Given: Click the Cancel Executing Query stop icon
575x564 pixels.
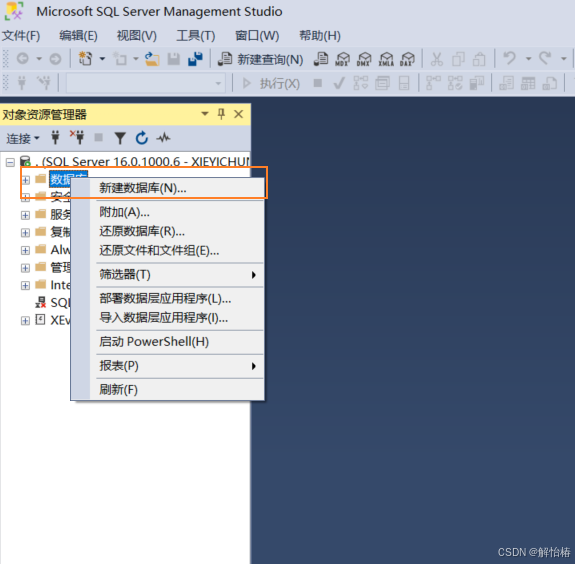Looking at the screenshot, I should [318, 83].
